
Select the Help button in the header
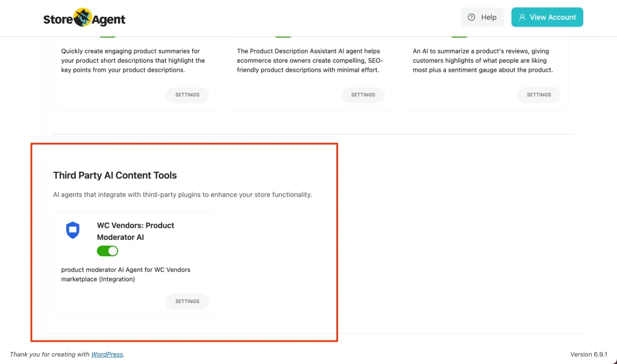pyautogui.click(x=481, y=17)
